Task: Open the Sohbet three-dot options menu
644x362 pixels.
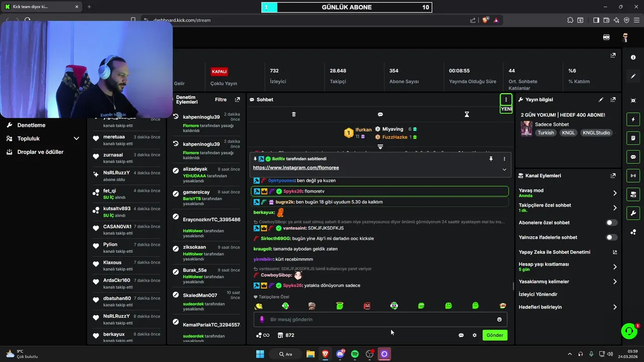Action: [x=506, y=100]
